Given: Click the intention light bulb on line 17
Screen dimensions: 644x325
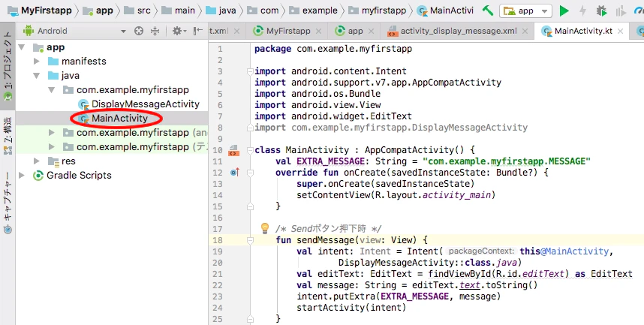Looking at the screenshot, I should (x=265, y=228).
